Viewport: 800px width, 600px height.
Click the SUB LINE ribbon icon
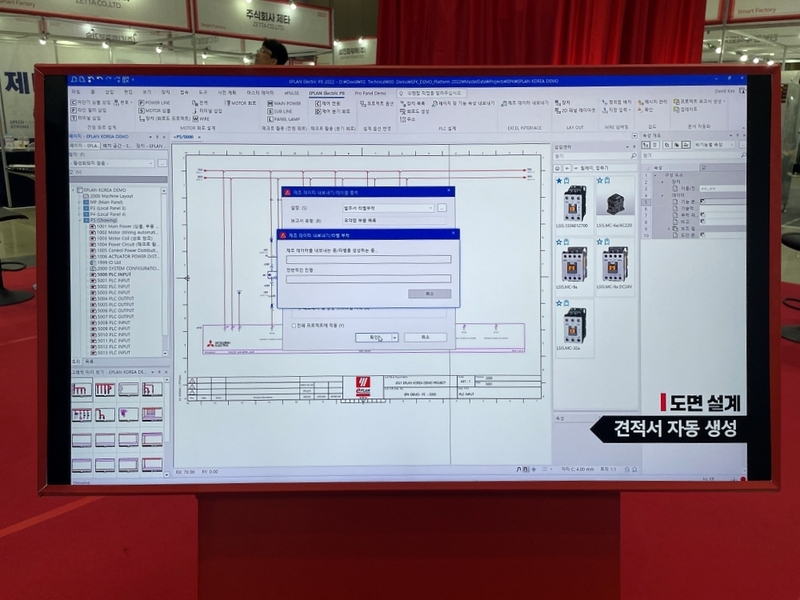coord(282,110)
